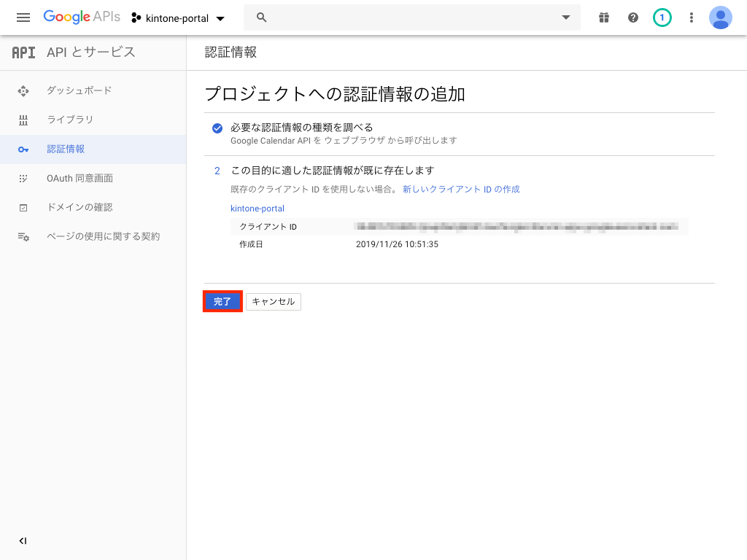The width and height of the screenshot is (747, 560).
Task: Go to ダッシュボード in sidebar
Action: (x=79, y=90)
